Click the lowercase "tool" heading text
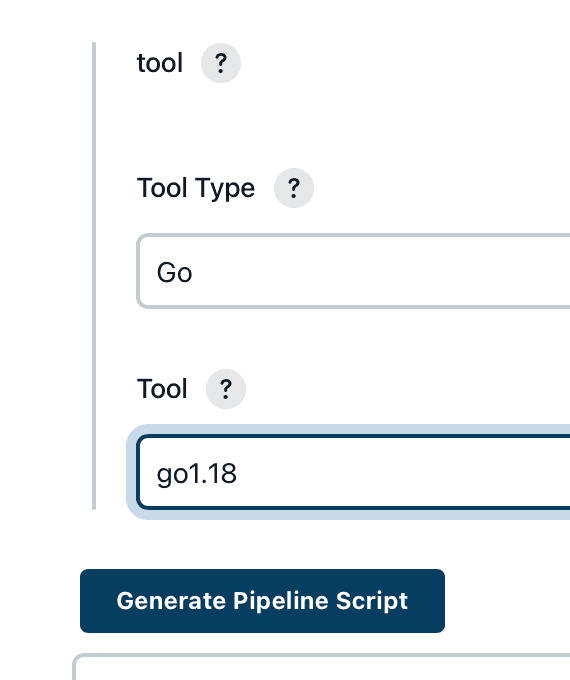The image size is (570, 680). pos(160,63)
